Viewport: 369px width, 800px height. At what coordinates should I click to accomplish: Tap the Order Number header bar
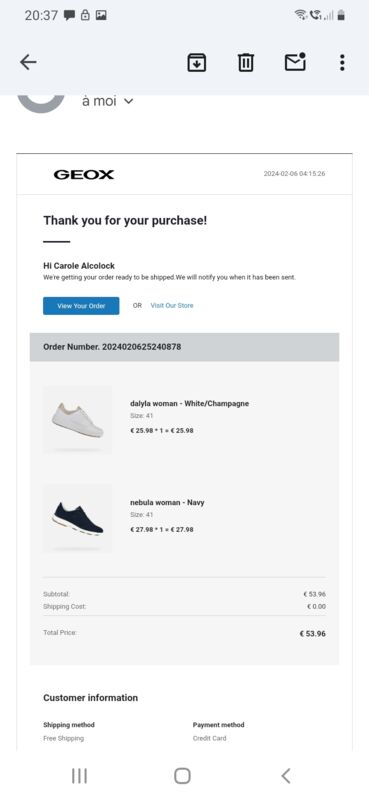pyautogui.click(x=184, y=347)
